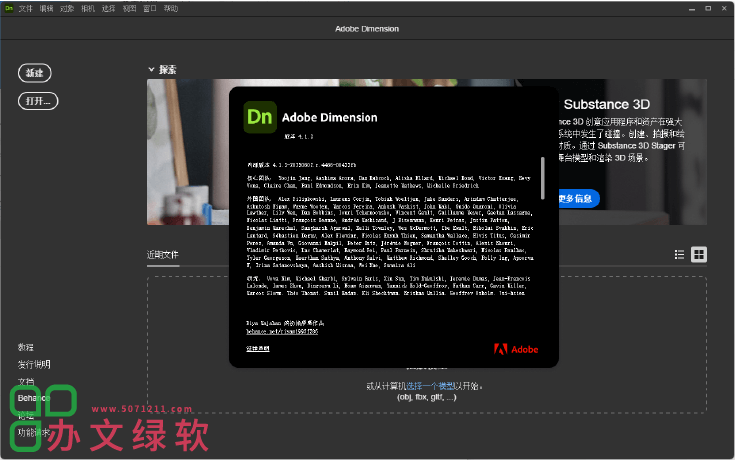Click the explore banner interior photo
Image resolution: width=735 pixels, height=461 pixels.
(188, 151)
